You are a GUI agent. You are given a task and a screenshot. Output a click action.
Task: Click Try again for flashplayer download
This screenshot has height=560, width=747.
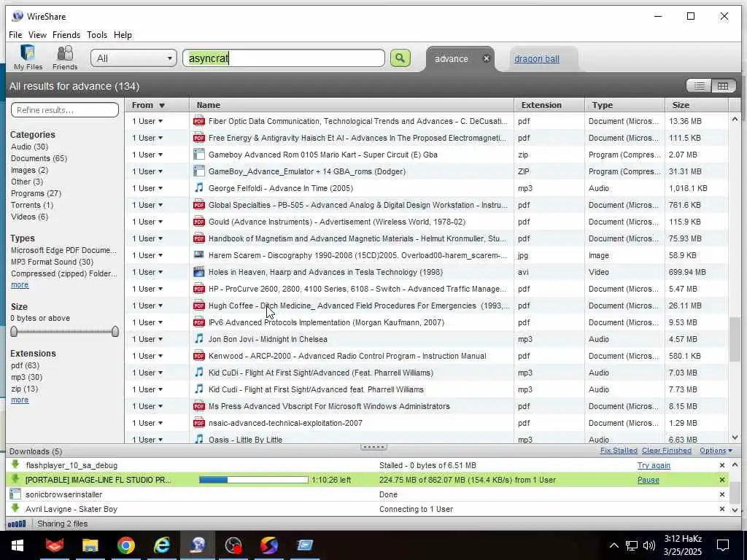coord(654,465)
